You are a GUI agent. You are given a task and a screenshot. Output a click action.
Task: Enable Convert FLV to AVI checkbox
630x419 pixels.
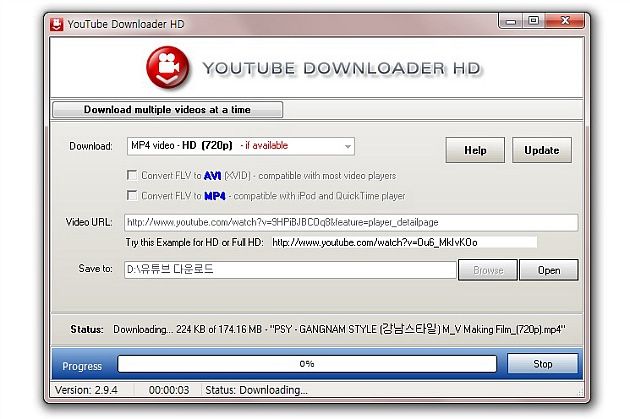coord(132,175)
